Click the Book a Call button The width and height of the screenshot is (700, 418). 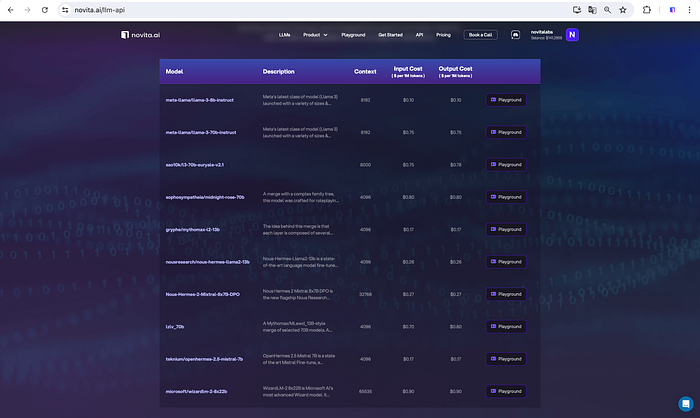pos(480,35)
